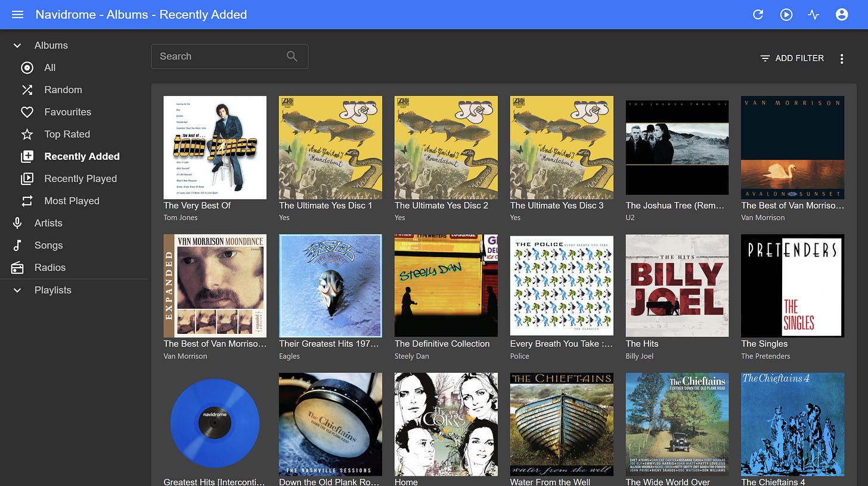Screen dimensions: 868x486
Task: Open Billy Joel artist link
Action: tap(640, 356)
